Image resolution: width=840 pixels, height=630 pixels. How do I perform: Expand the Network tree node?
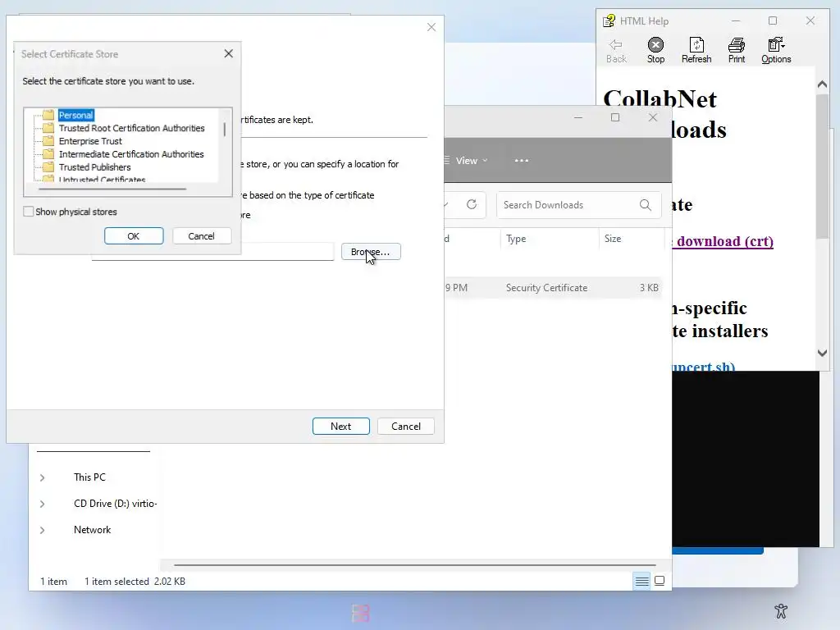coord(43,530)
